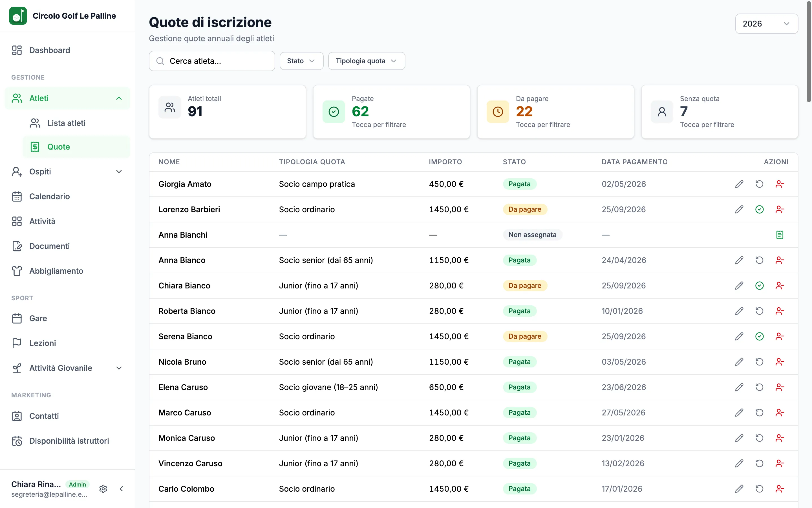Image resolution: width=812 pixels, height=508 pixels.
Task: Click the Atleti totali card
Action: [x=227, y=112]
